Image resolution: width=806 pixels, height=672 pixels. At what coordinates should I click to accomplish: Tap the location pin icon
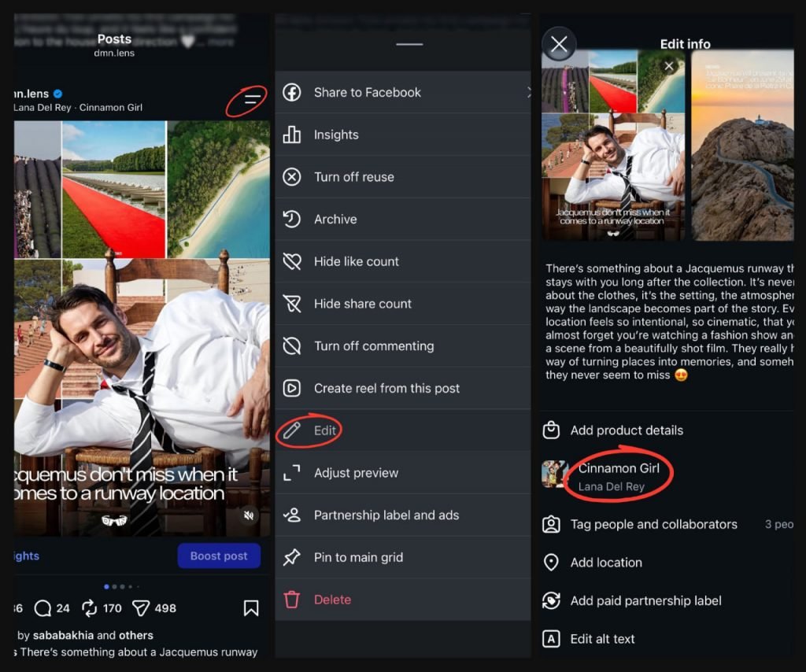[551, 563]
